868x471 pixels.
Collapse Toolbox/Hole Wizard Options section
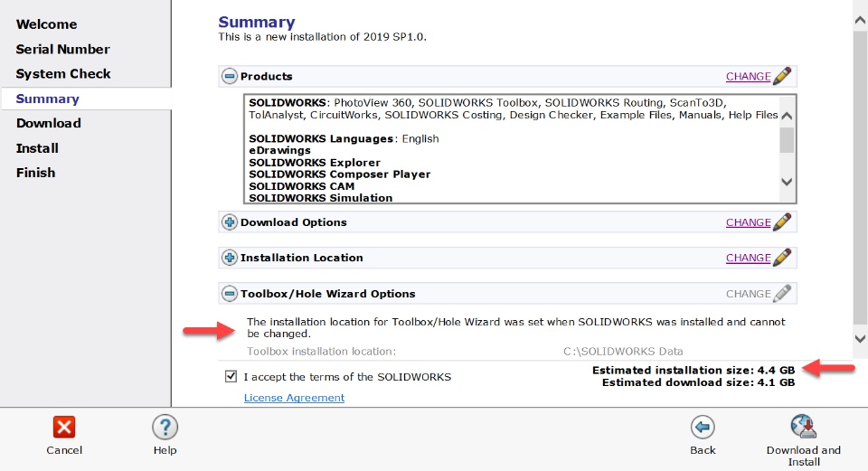click(x=229, y=293)
